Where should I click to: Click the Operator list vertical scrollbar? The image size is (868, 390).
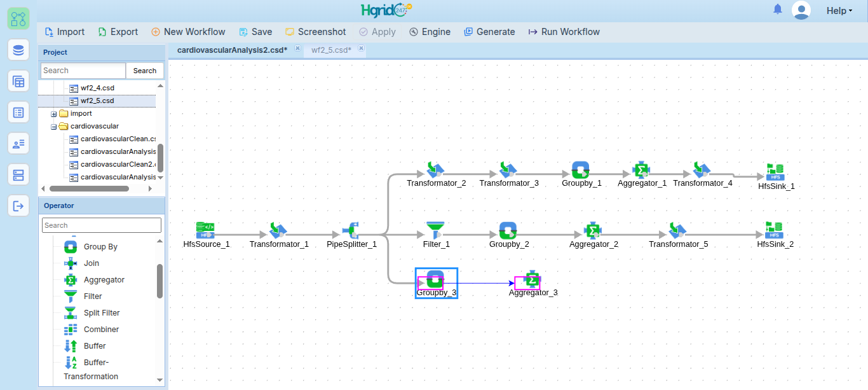click(159, 281)
